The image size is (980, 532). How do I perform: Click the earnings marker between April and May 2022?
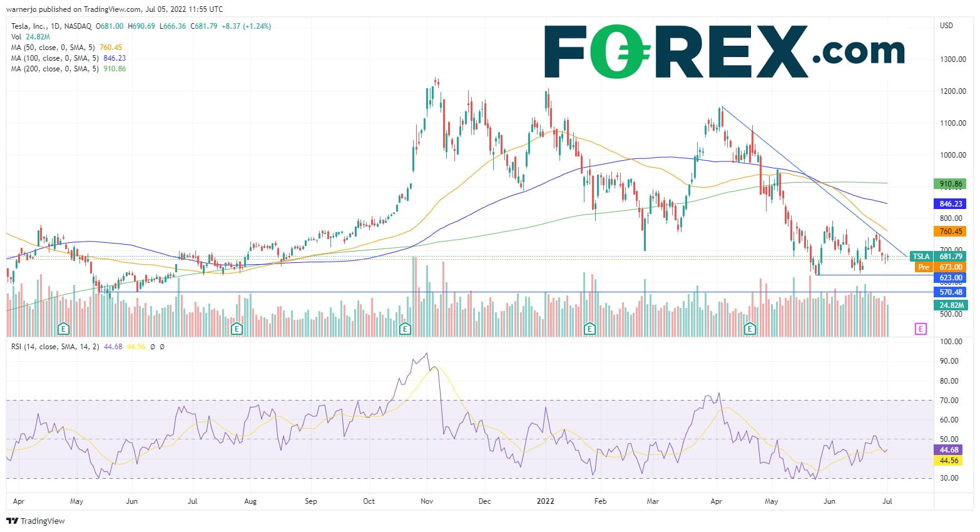point(750,328)
